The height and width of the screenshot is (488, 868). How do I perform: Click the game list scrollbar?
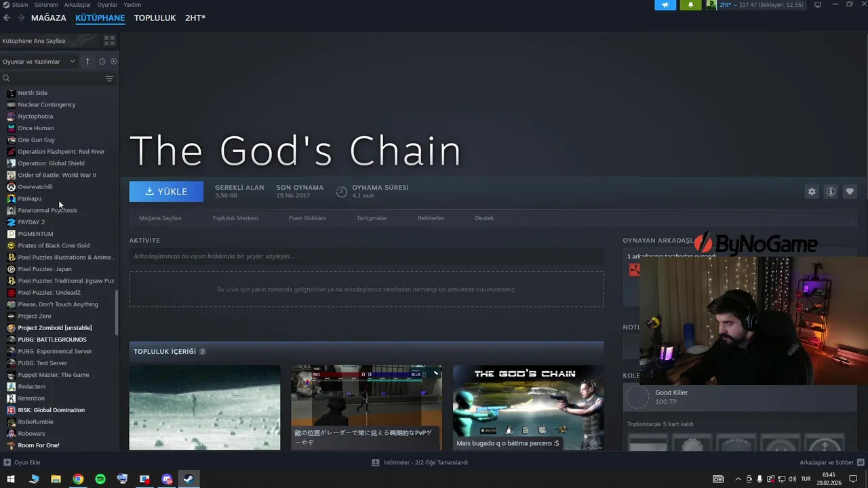tap(117, 312)
